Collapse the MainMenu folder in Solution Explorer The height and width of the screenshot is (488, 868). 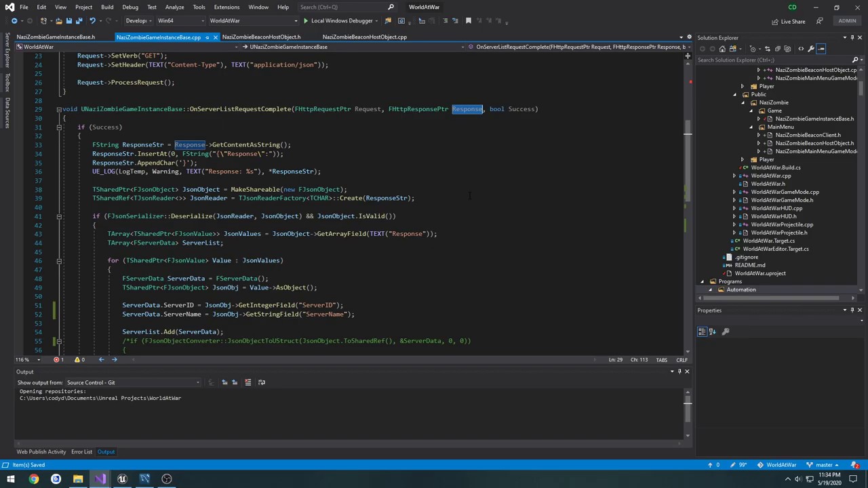[751, 127]
